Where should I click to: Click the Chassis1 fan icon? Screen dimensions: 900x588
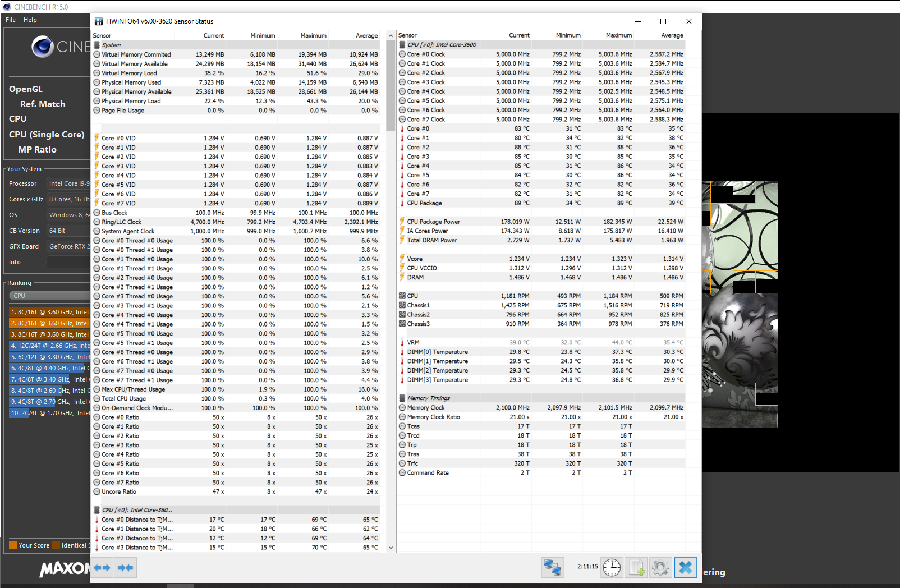point(402,305)
